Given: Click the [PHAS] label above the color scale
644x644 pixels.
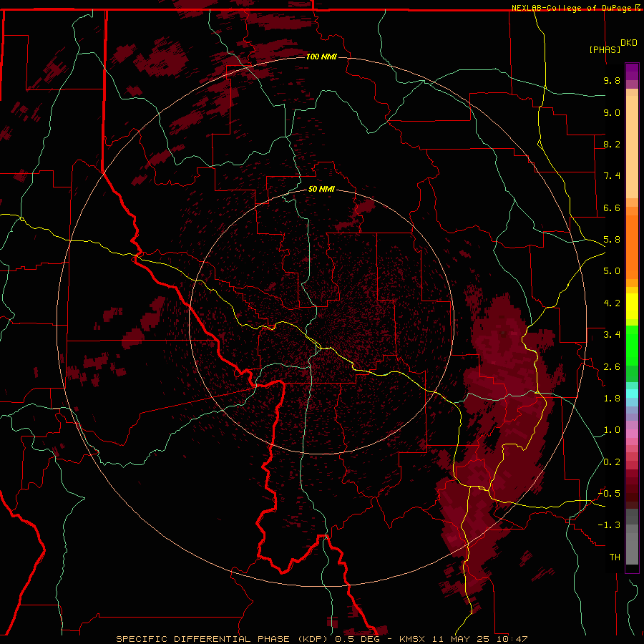Looking at the screenshot, I should [x=605, y=49].
